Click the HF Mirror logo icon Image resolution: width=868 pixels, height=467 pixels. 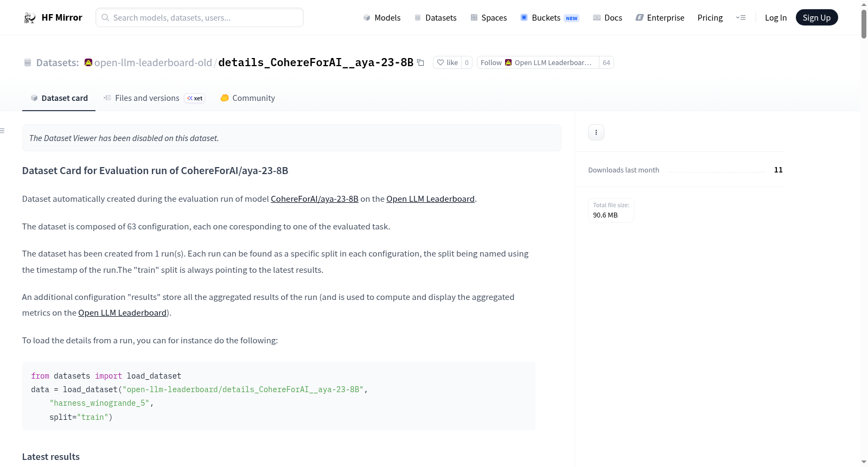[30, 18]
